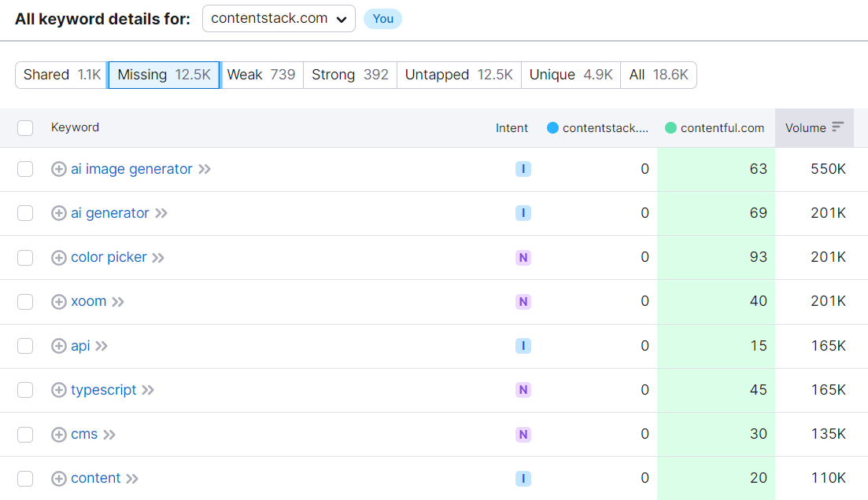Open the contentstack.com domain dropdown
868x500 pixels.
279,19
